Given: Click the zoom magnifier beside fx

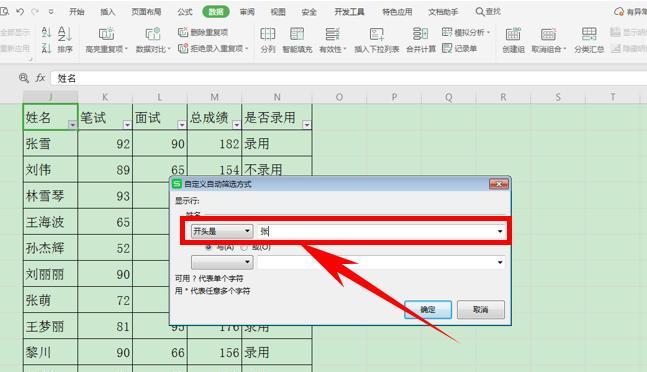Looking at the screenshot, I should (24, 78).
